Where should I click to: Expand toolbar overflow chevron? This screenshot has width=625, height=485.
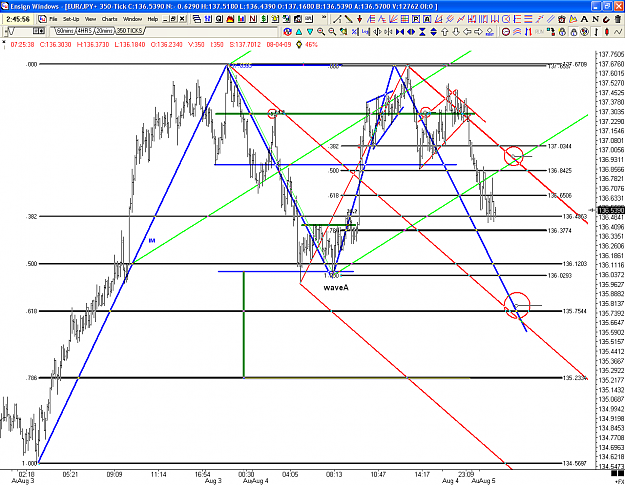[x=324, y=17]
